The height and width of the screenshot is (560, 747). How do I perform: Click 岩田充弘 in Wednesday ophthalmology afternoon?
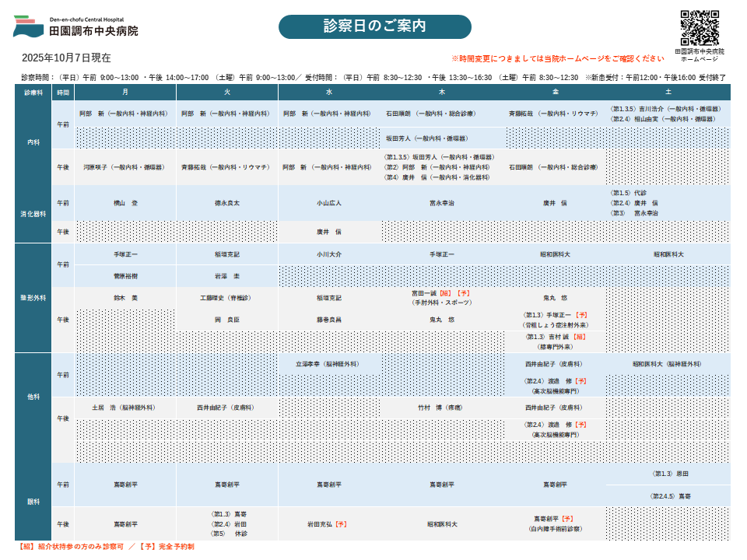pos(329,524)
